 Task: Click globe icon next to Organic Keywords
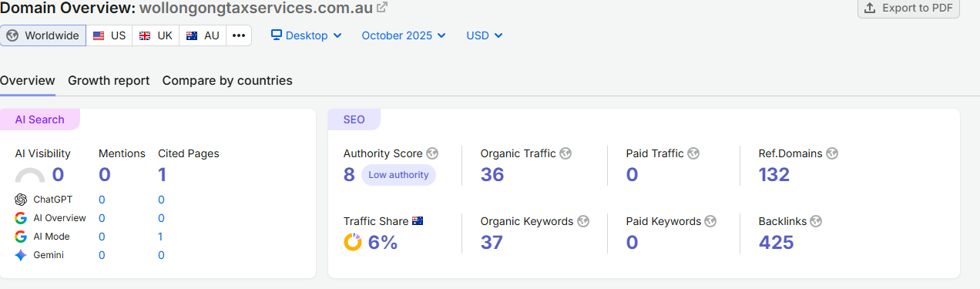(583, 221)
